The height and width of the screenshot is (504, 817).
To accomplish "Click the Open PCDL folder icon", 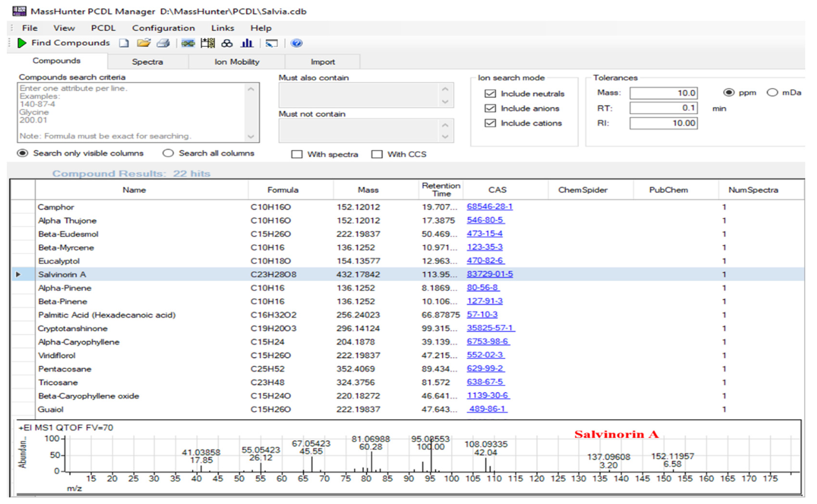I will (x=144, y=43).
